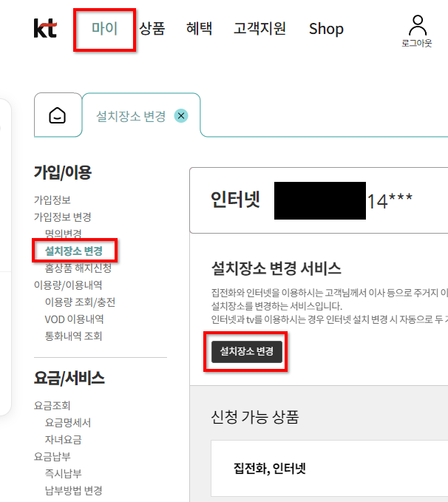The width and height of the screenshot is (448, 502).
Task: Click the 로그아웃 label
Action: click(x=417, y=43)
